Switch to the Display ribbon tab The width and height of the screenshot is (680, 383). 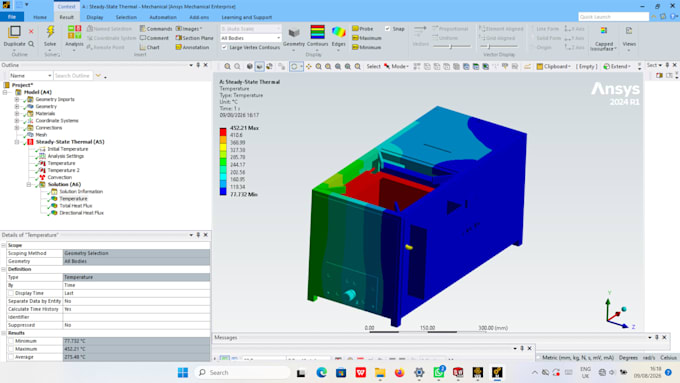point(95,17)
